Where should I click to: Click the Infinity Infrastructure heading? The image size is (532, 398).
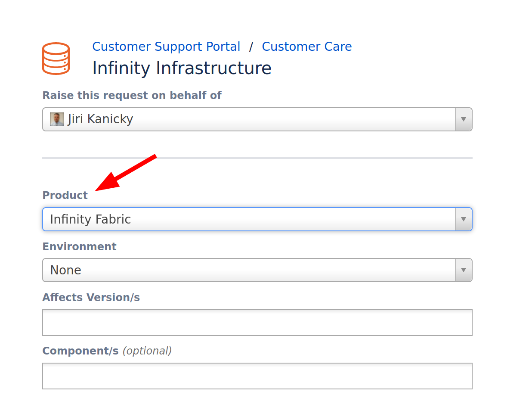pos(182,68)
